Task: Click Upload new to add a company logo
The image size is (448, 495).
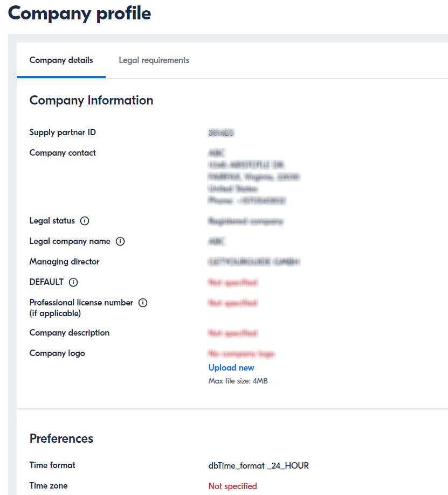Action: (231, 367)
